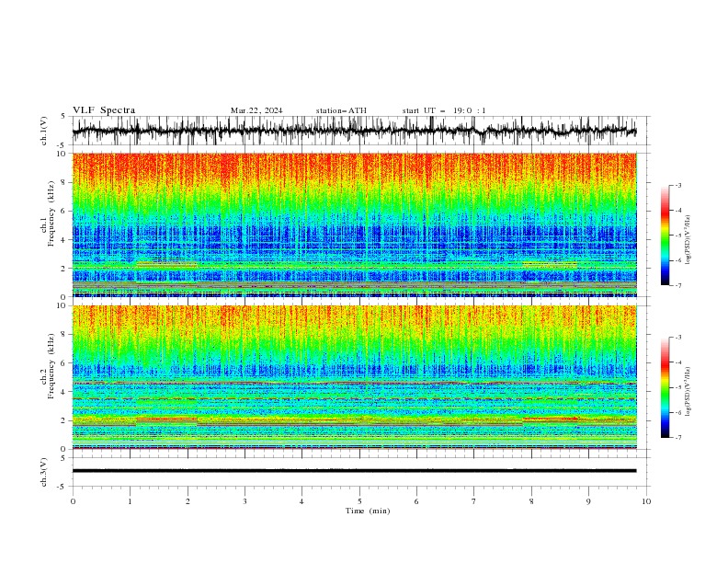Click the "ch.1(V)" waveform axis label

click(44, 131)
